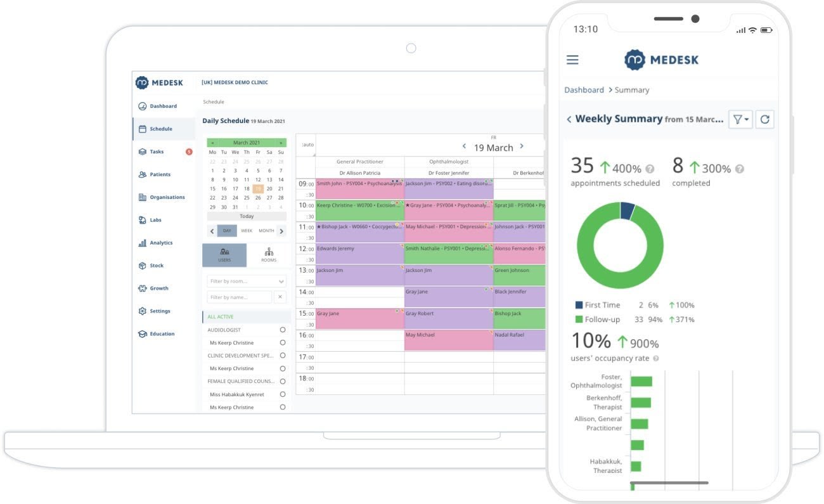The width and height of the screenshot is (824, 504).
Task: Select Ms Keerp Christine's radio button
Action: 282,343
